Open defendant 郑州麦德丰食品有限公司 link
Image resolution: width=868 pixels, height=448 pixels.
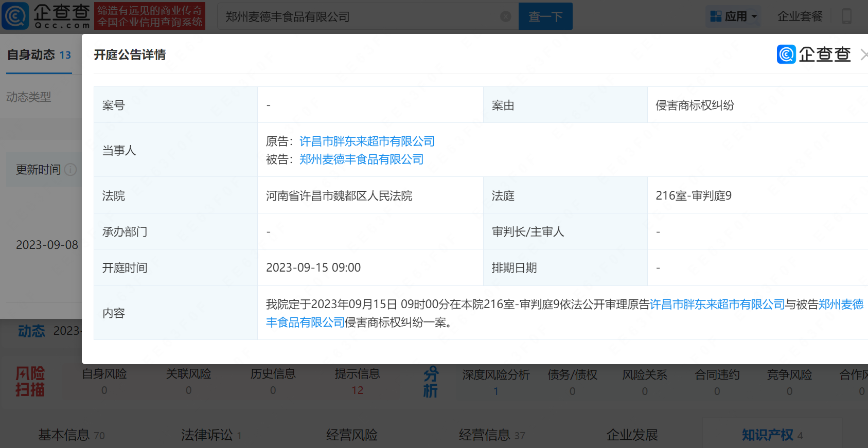(361, 159)
